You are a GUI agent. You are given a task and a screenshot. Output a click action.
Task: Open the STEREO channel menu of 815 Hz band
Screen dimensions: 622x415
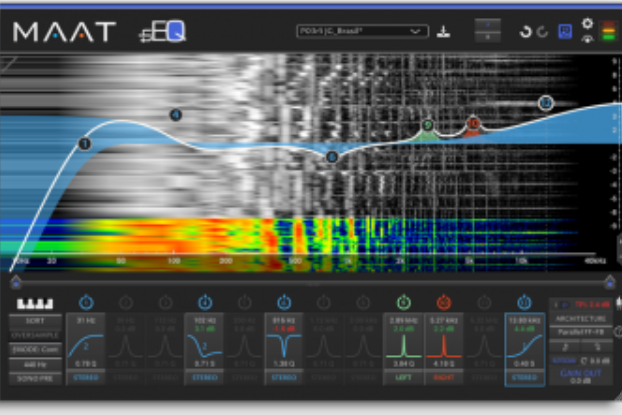284,377
